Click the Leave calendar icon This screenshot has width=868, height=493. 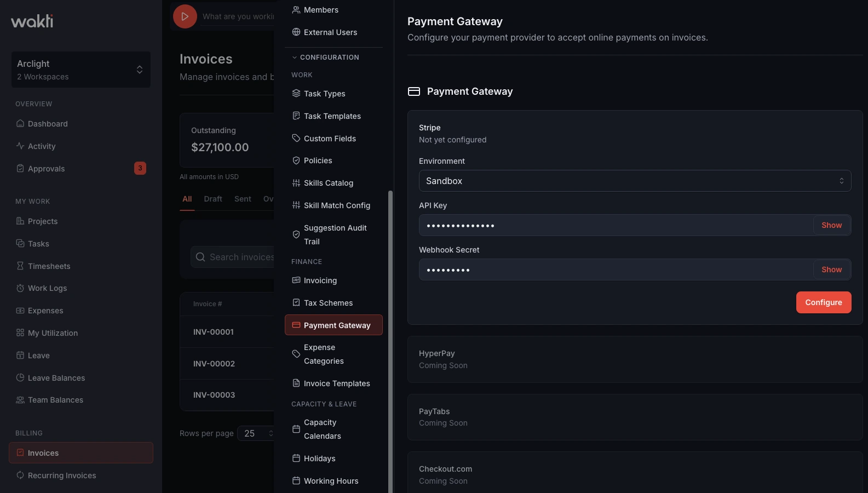(x=20, y=356)
